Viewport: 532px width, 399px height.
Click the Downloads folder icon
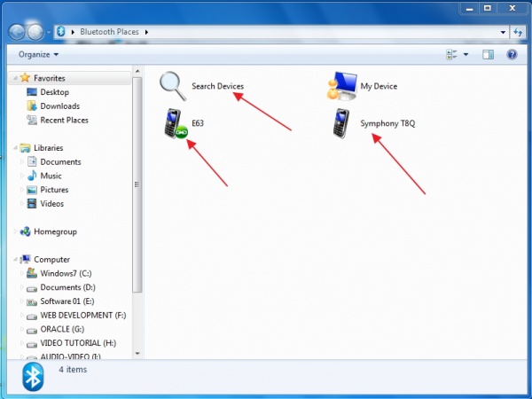click(32, 106)
